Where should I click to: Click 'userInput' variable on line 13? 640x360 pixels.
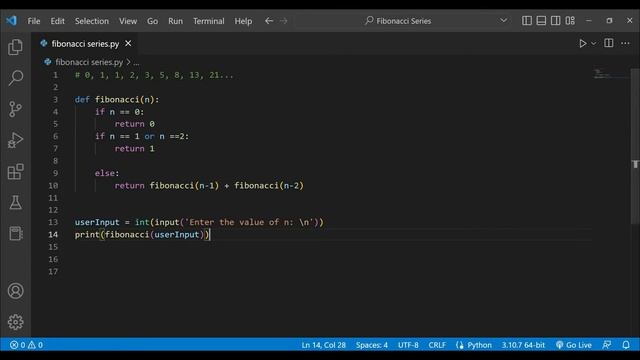click(97, 222)
